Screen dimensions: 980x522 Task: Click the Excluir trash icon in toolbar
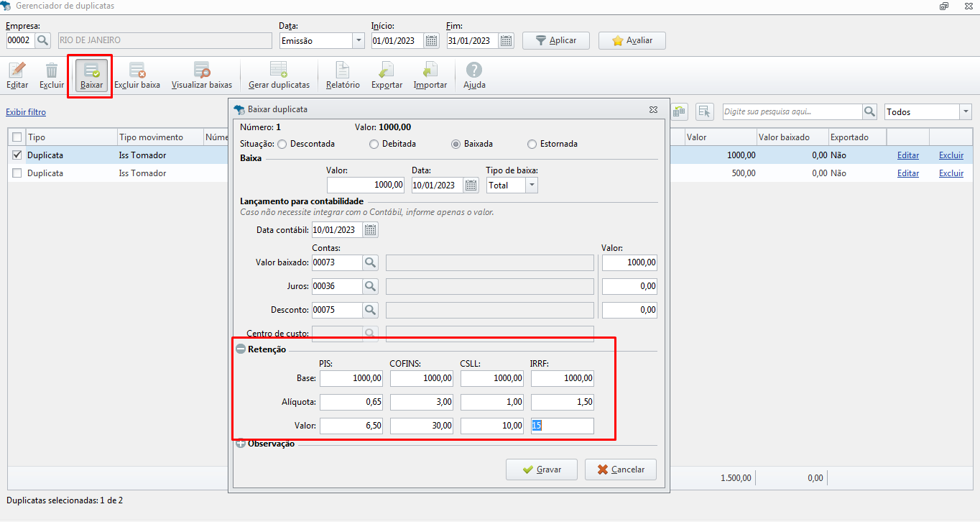[52, 76]
